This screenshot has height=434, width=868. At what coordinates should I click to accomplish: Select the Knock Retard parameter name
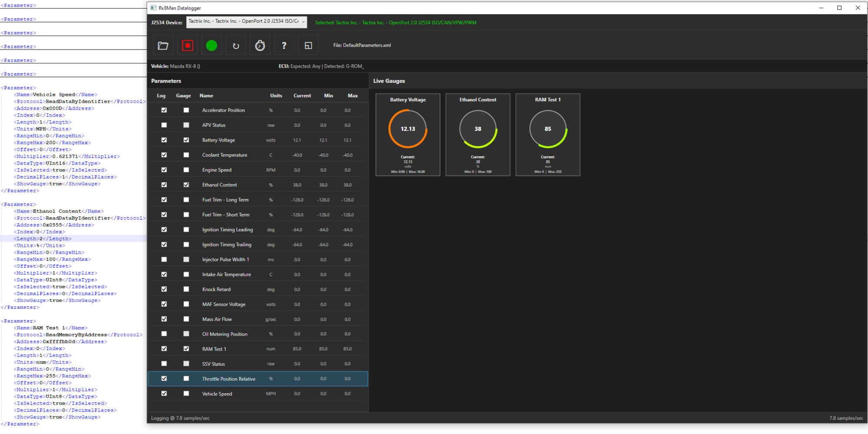point(216,289)
